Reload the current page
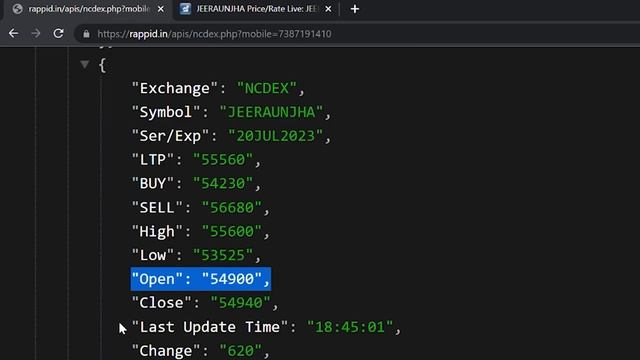640x360 pixels. (58, 33)
